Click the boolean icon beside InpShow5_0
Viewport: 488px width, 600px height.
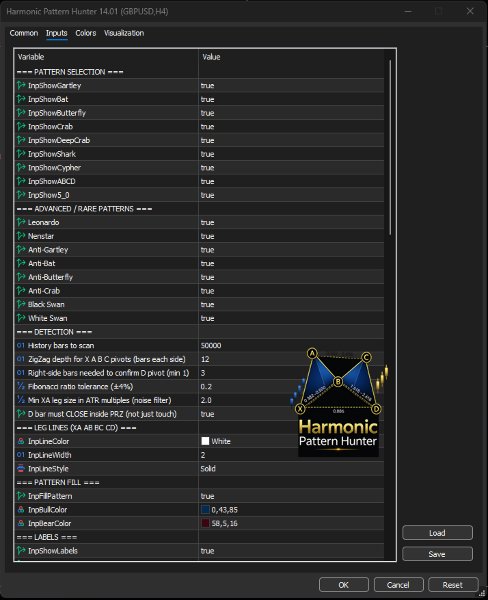[x=21, y=195]
